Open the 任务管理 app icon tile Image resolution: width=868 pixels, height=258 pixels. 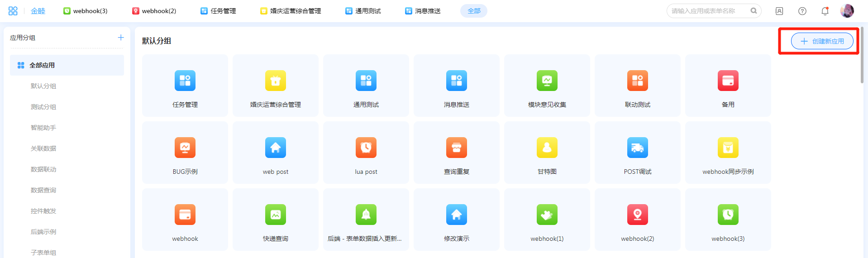185,81
